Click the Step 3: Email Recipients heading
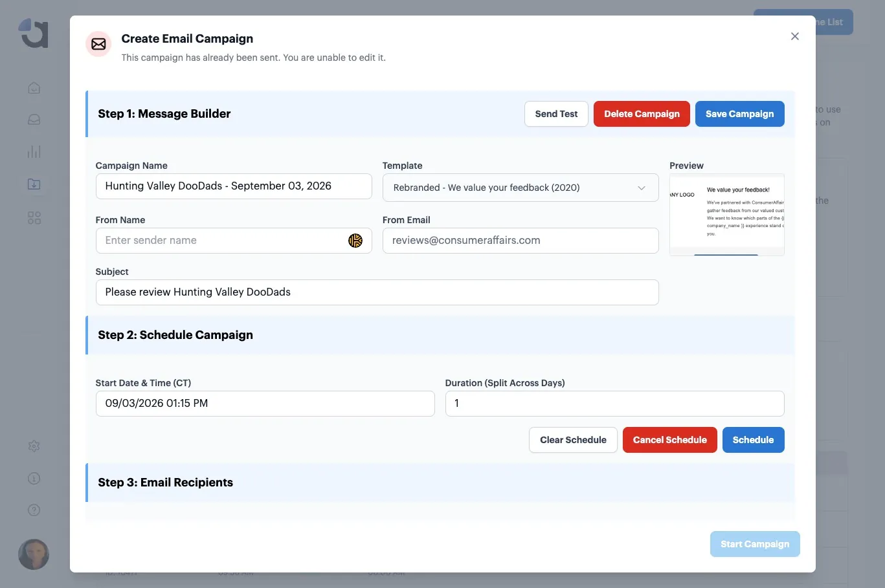Viewport: 885px width, 588px height. (x=165, y=483)
